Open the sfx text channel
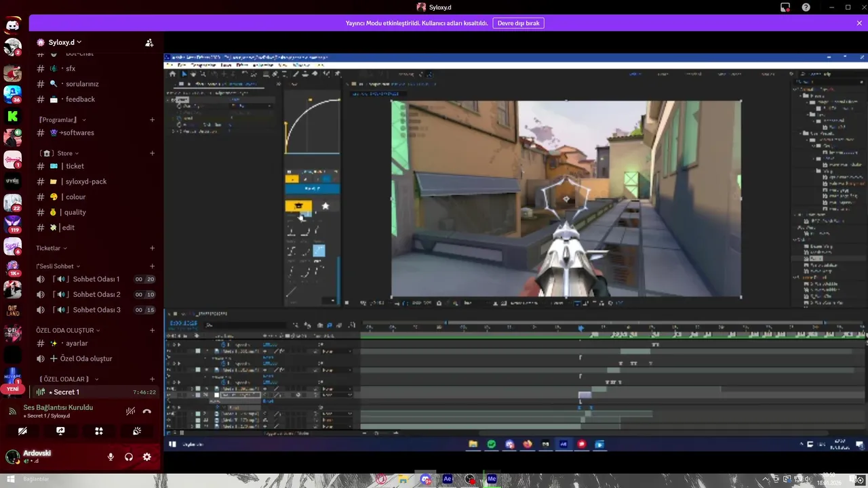 (x=96, y=68)
